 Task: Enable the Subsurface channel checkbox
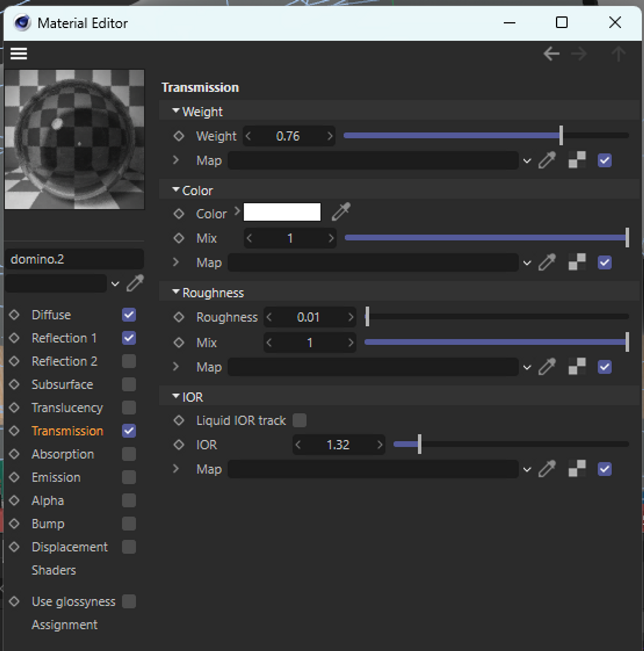pyautogui.click(x=129, y=384)
